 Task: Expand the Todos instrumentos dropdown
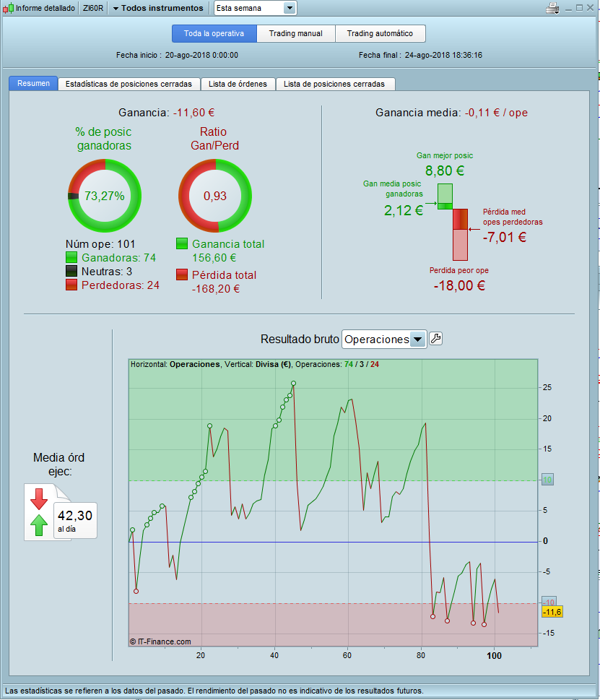[x=158, y=8]
